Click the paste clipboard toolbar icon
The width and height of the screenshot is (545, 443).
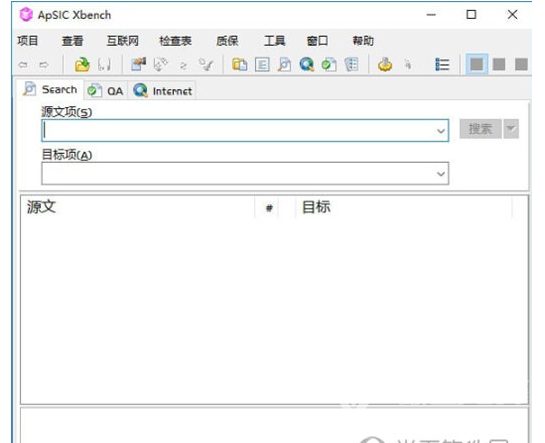pyautogui.click(x=239, y=65)
